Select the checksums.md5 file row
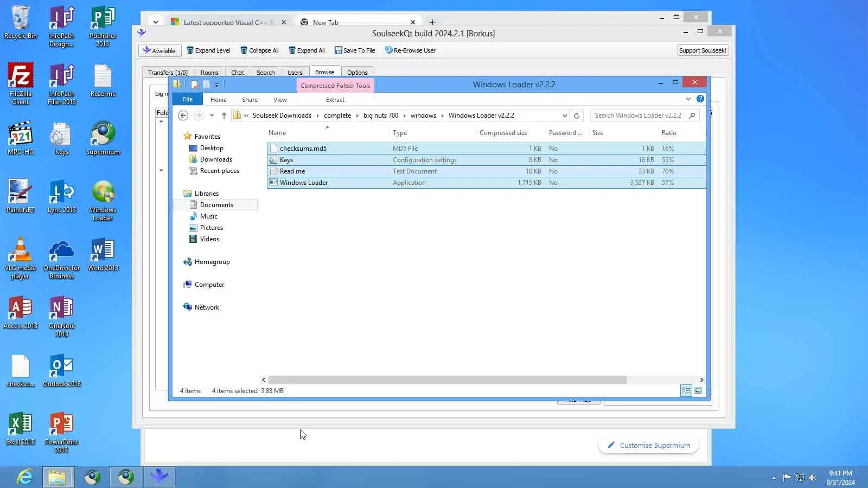This screenshot has width=868, height=488. coord(486,149)
